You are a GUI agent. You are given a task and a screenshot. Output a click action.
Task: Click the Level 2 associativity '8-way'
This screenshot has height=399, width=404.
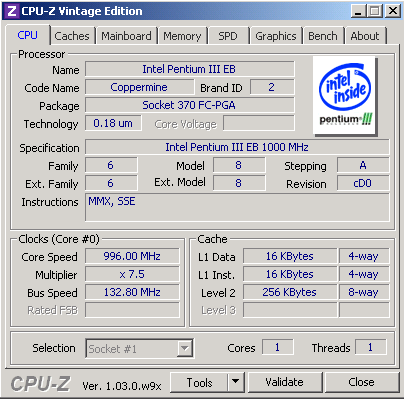point(364,292)
